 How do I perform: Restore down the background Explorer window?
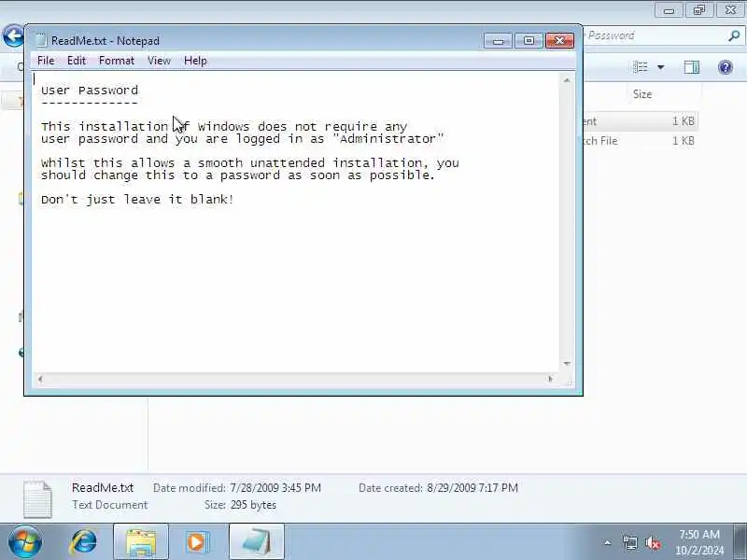(x=698, y=10)
